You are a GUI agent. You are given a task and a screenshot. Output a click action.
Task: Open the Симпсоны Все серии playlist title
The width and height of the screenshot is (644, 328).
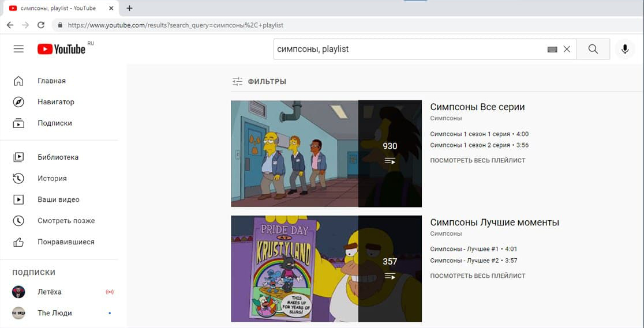point(477,107)
